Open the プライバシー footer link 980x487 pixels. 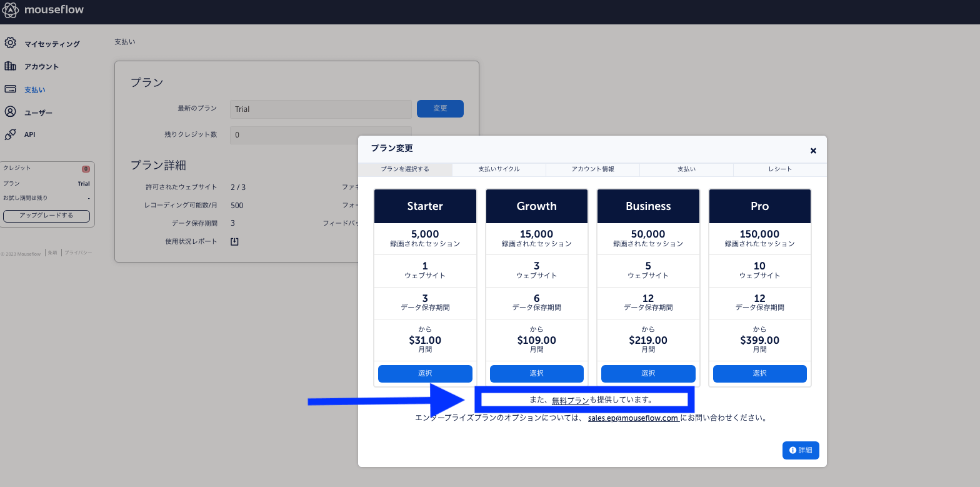pos(78,253)
